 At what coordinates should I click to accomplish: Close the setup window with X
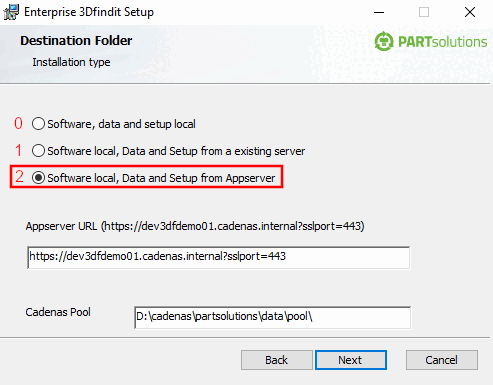470,12
